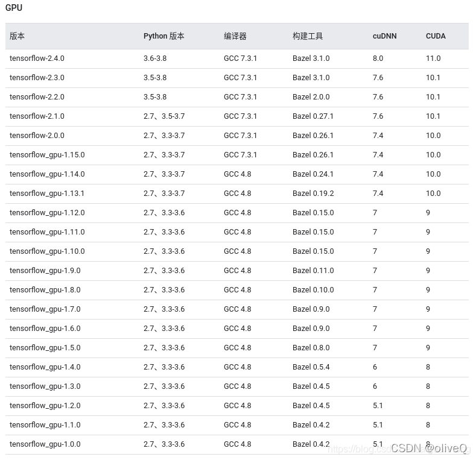This screenshot has height=460, width=476.
Task: Click the Bazel 0.11.0 cell
Action: (x=313, y=271)
